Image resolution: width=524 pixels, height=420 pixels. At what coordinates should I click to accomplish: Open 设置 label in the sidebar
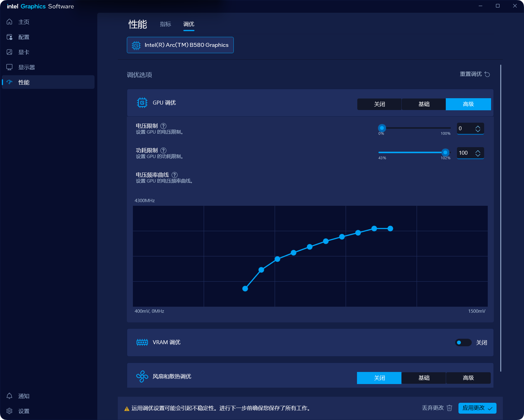click(x=24, y=411)
